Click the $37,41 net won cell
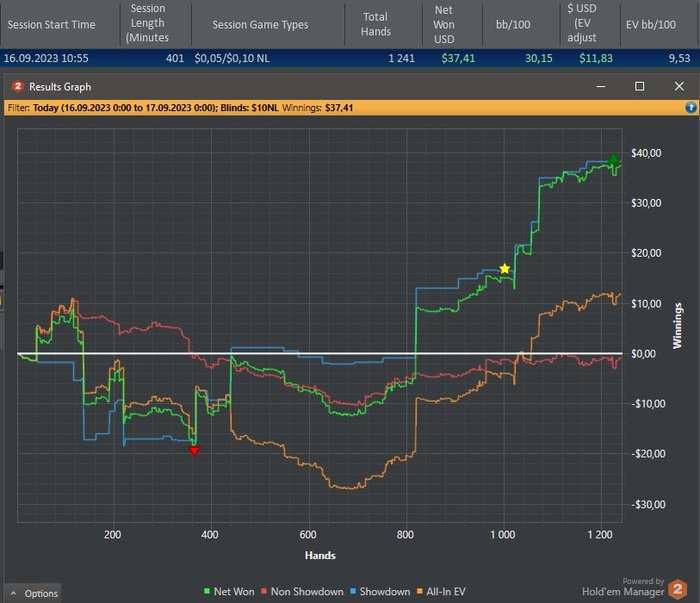The width and height of the screenshot is (700, 603). 458,58
